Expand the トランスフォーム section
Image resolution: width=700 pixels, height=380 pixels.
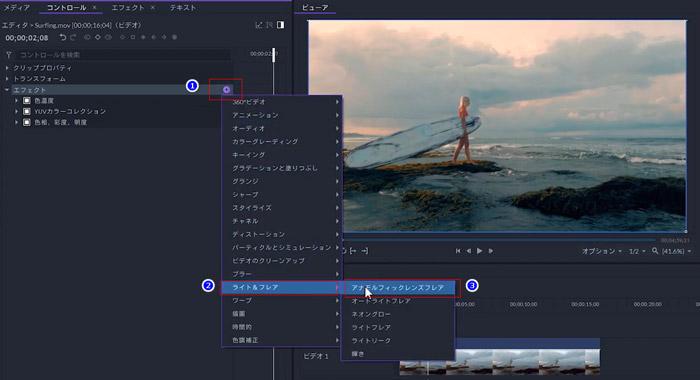pyautogui.click(x=7, y=79)
